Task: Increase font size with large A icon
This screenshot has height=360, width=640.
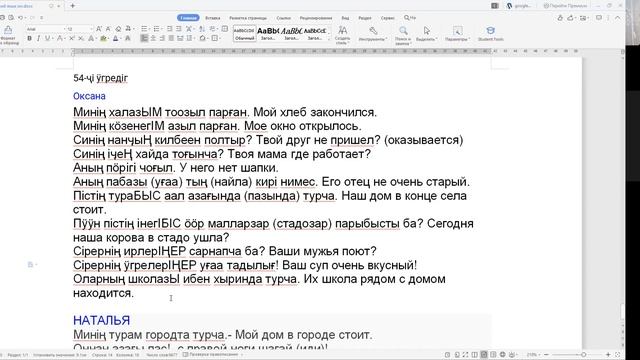Action: (99, 29)
